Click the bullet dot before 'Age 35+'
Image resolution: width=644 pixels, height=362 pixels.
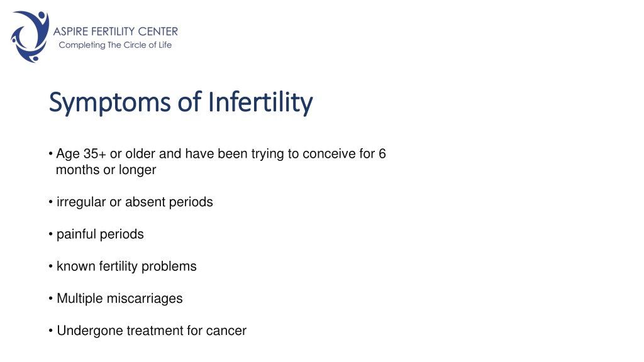(x=50, y=155)
